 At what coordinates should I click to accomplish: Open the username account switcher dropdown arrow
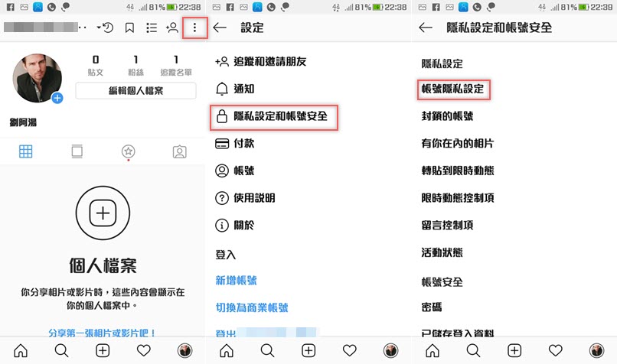coord(99,28)
